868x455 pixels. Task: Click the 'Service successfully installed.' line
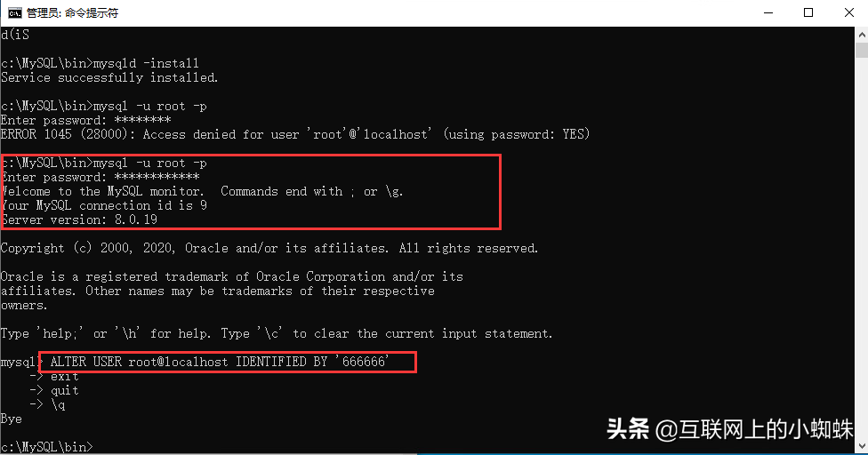click(109, 77)
